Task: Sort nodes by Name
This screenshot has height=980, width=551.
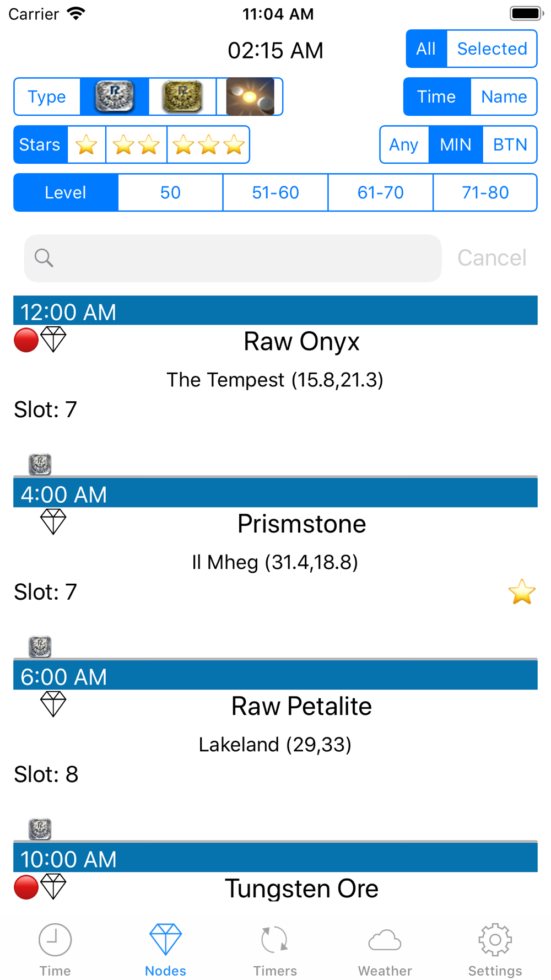Action: click(504, 96)
